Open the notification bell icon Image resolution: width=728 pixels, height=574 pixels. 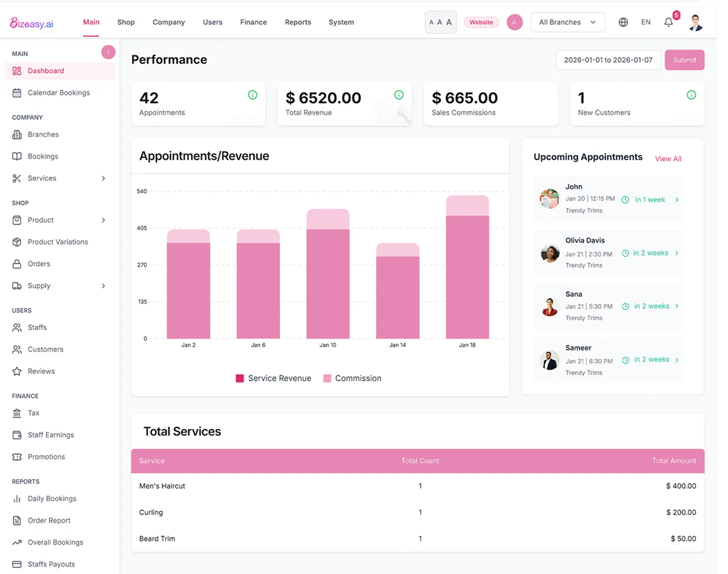[x=668, y=22]
